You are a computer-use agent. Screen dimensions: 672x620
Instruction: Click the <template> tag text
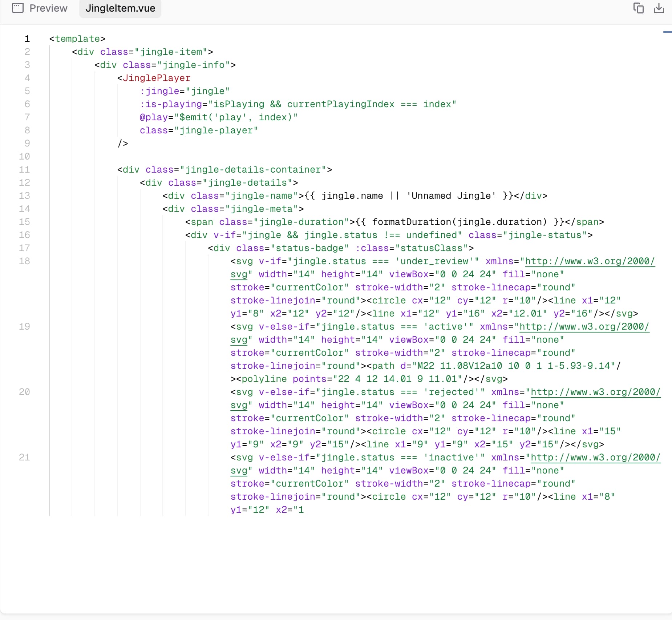[x=77, y=39]
